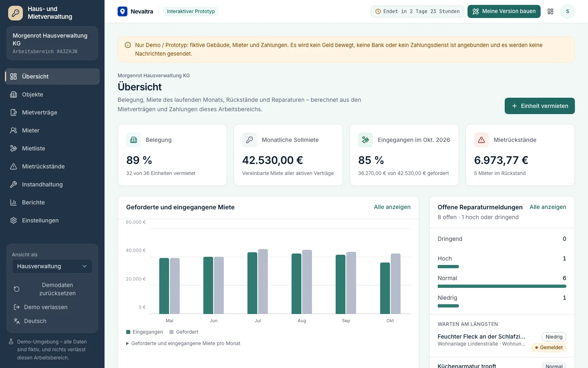Navigate to Mieter
The image size is (588, 368).
52,130
